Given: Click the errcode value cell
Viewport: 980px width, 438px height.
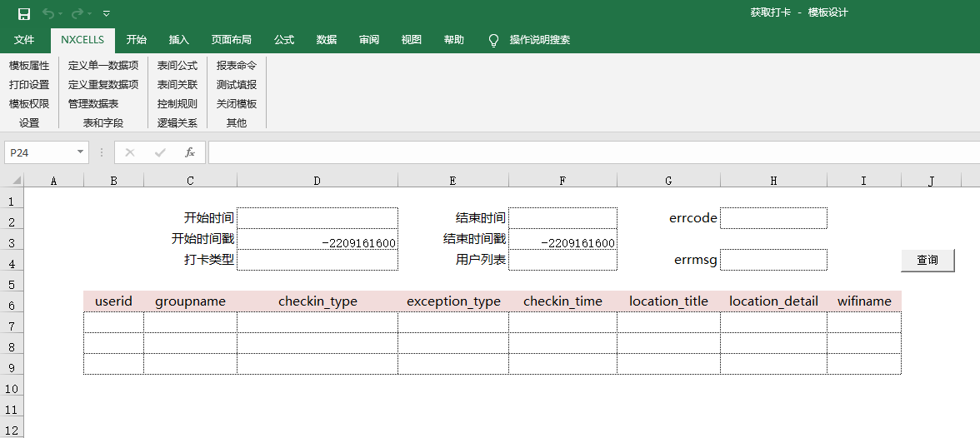Looking at the screenshot, I should (773, 218).
